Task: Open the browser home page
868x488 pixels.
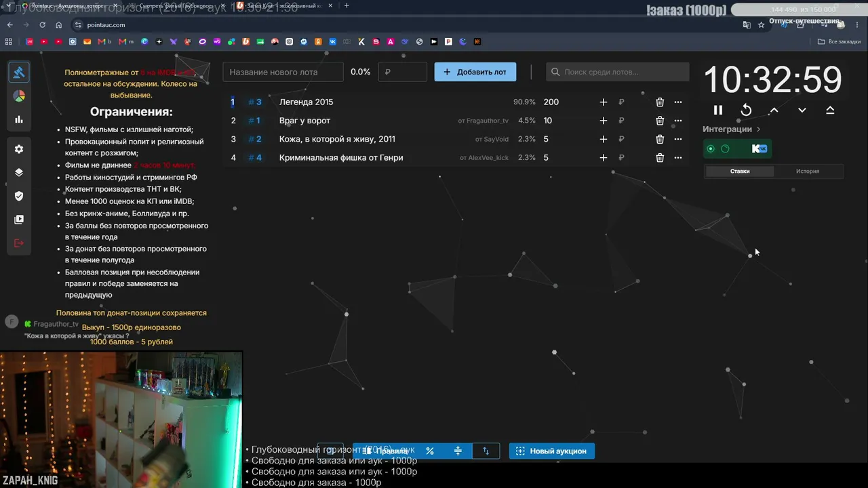Action: 59,25
